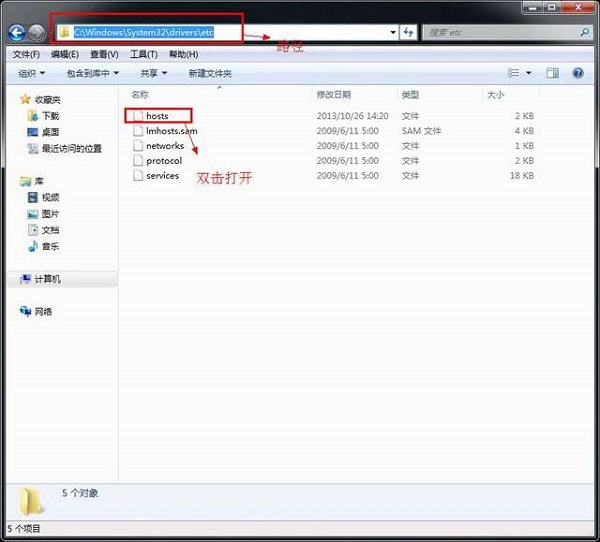This screenshot has width=600, height=542.
Task: Open 桌面 in the navigation pane
Action: point(50,132)
